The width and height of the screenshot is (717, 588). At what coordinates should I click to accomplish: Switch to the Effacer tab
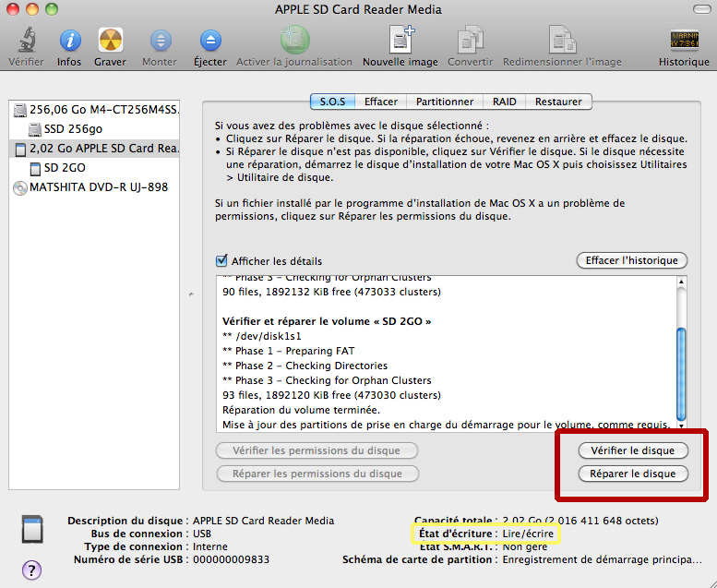(x=380, y=102)
